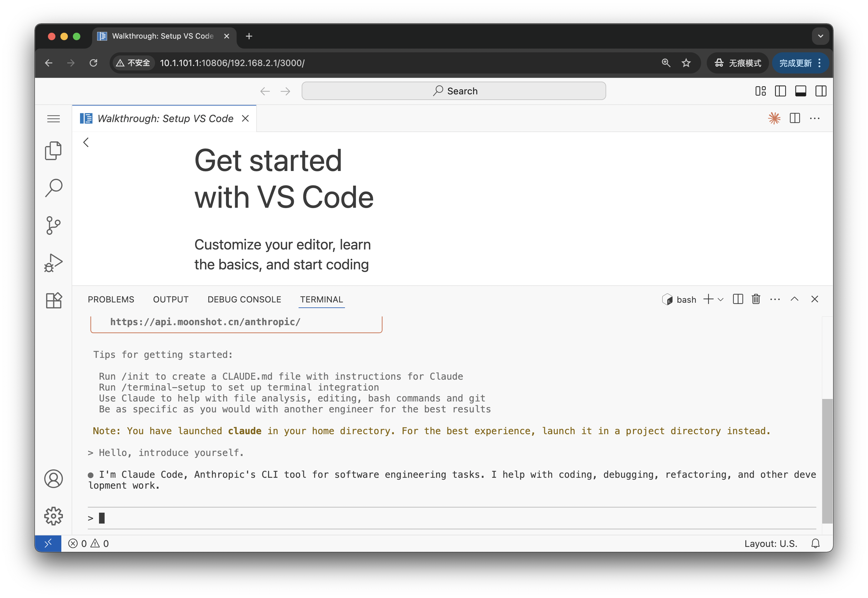Screen dimensions: 868x598
Task: Open remote window indicator in status bar
Action: click(x=48, y=543)
